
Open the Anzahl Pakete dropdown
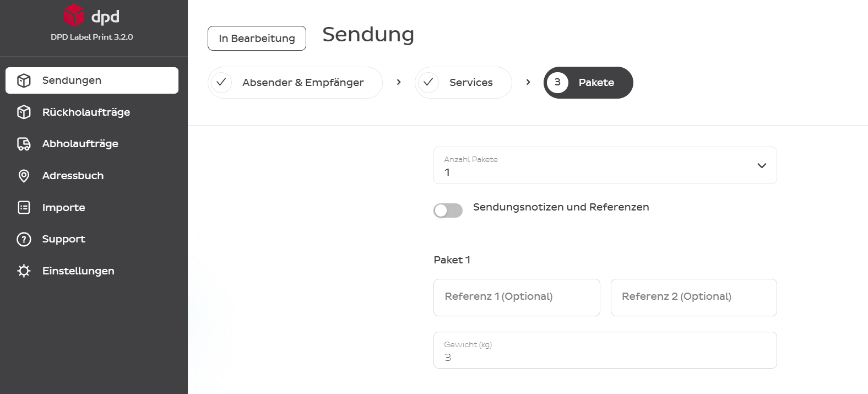tap(605, 165)
